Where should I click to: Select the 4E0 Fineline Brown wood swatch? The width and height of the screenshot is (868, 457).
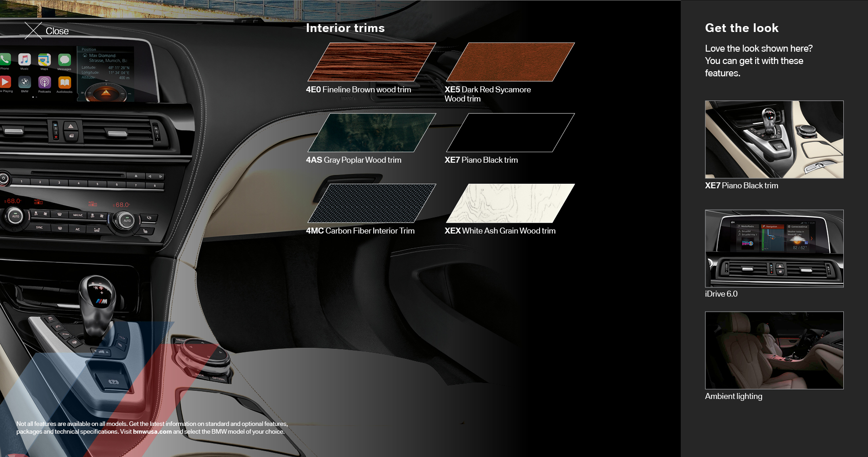pyautogui.click(x=372, y=62)
